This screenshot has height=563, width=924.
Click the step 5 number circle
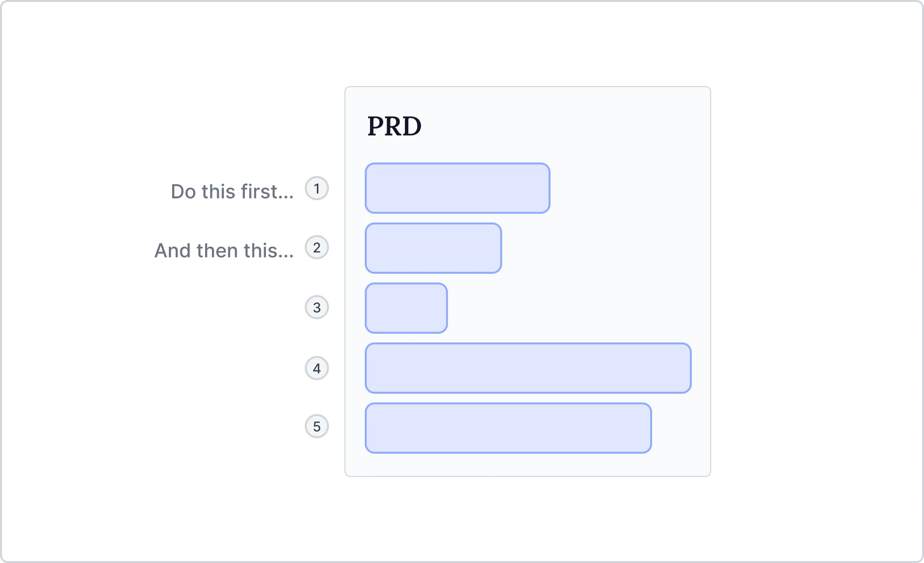click(x=317, y=426)
